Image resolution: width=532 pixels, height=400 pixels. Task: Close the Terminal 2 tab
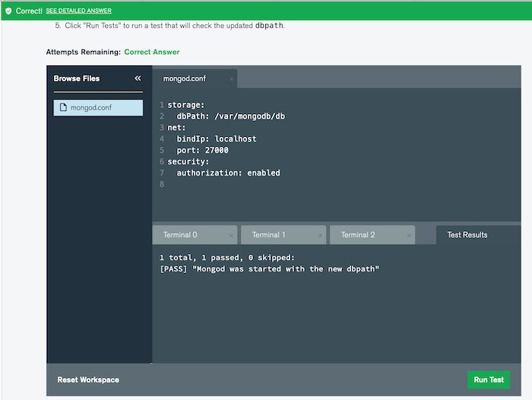point(409,235)
